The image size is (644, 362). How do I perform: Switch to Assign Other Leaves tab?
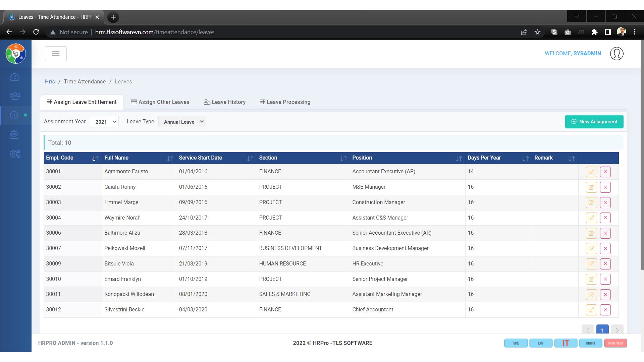(160, 102)
